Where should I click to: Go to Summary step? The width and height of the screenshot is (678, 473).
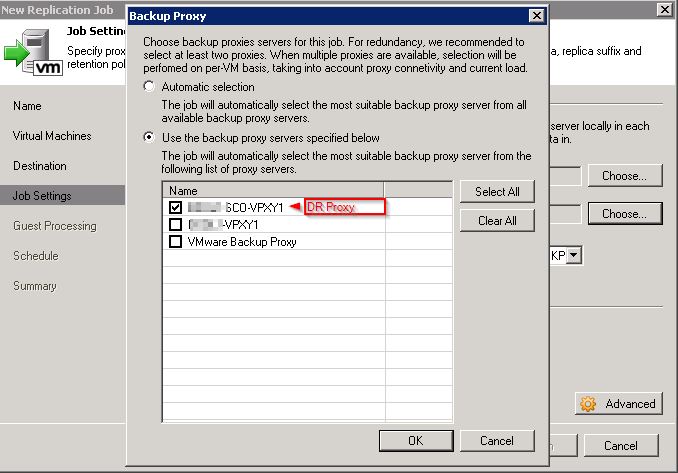[x=35, y=286]
